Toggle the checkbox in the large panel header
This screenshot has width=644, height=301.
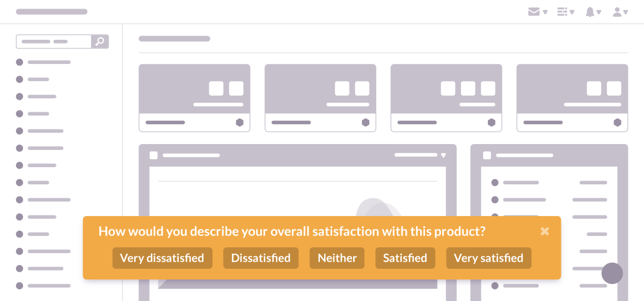[153, 155]
